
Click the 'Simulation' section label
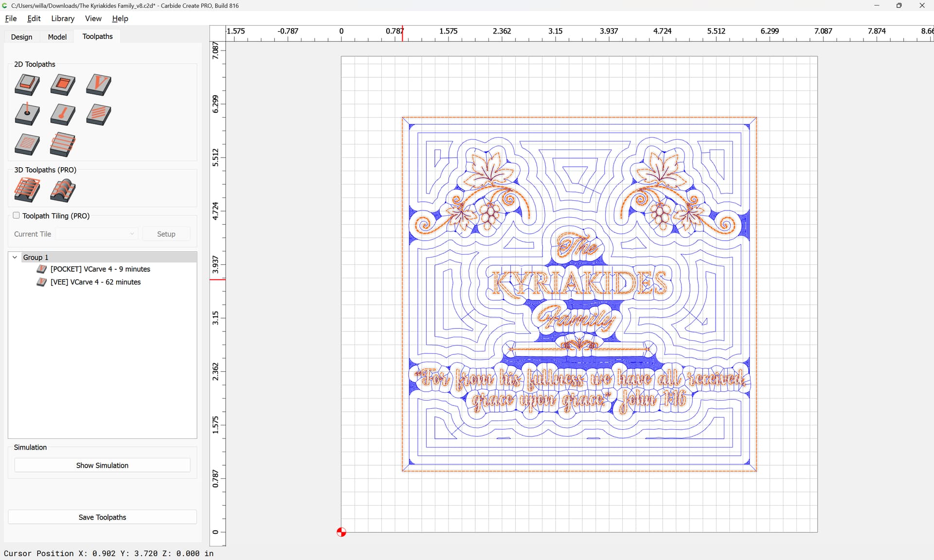30,447
